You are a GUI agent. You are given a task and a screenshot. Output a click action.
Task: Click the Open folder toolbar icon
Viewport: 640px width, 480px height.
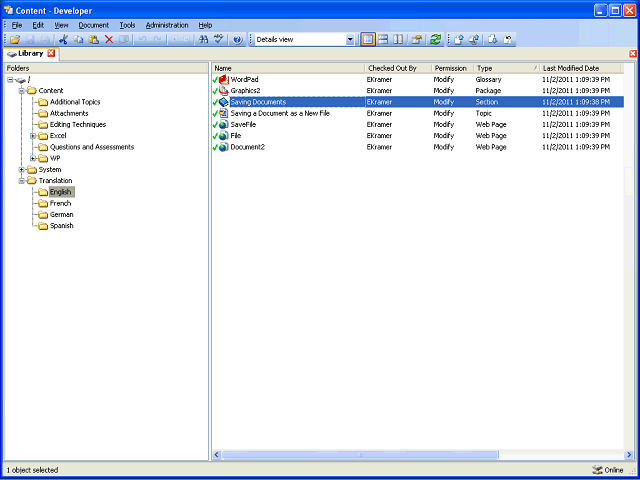pyautogui.click(x=15, y=40)
